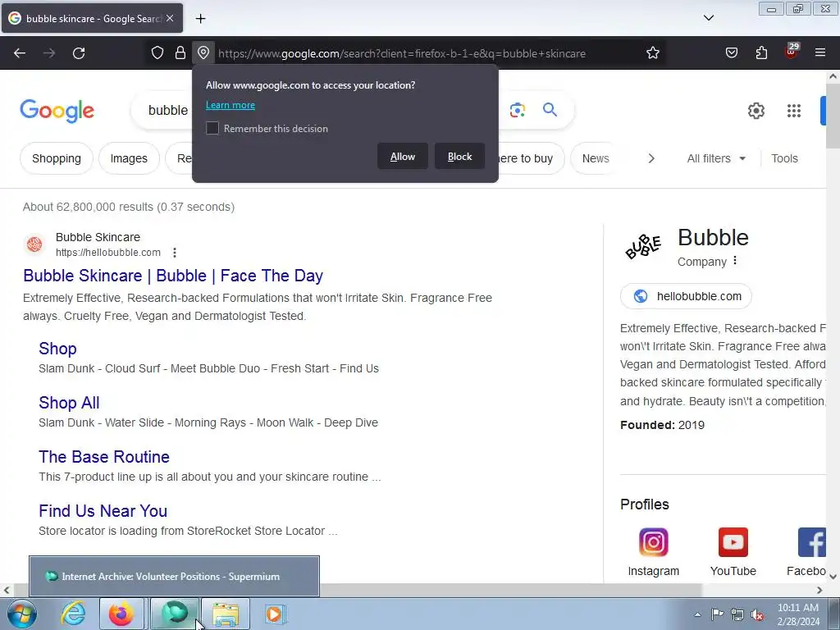Show more filter chips with right chevron
840x630 pixels.
[x=651, y=158]
